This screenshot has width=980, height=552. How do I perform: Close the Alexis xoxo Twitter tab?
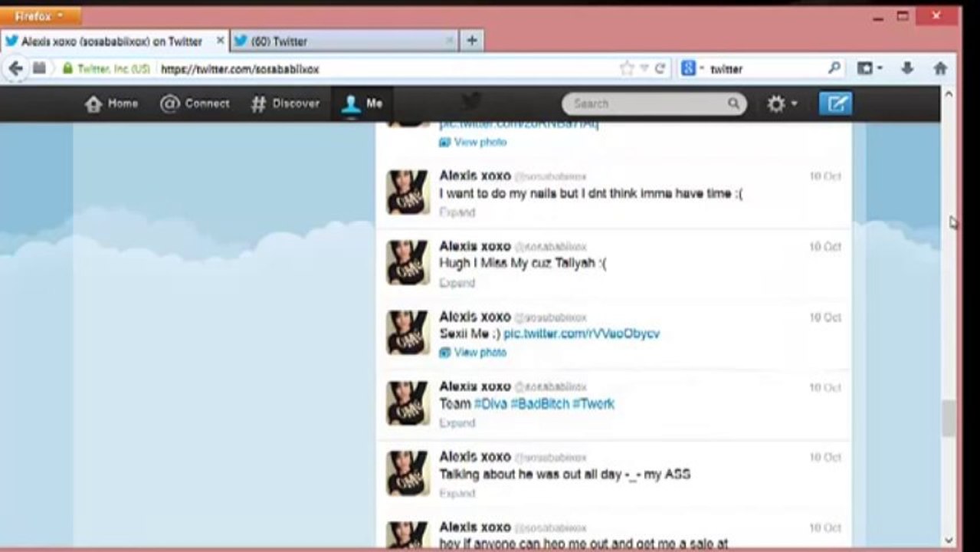tap(220, 41)
